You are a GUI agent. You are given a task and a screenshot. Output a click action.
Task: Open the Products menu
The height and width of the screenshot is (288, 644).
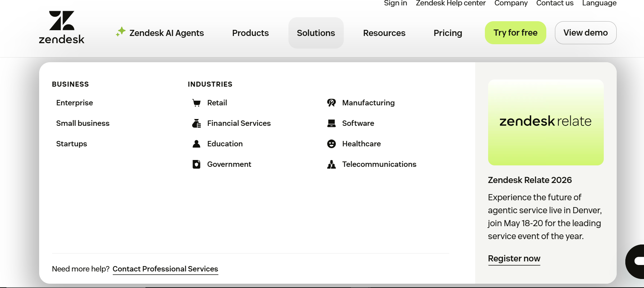(x=250, y=33)
